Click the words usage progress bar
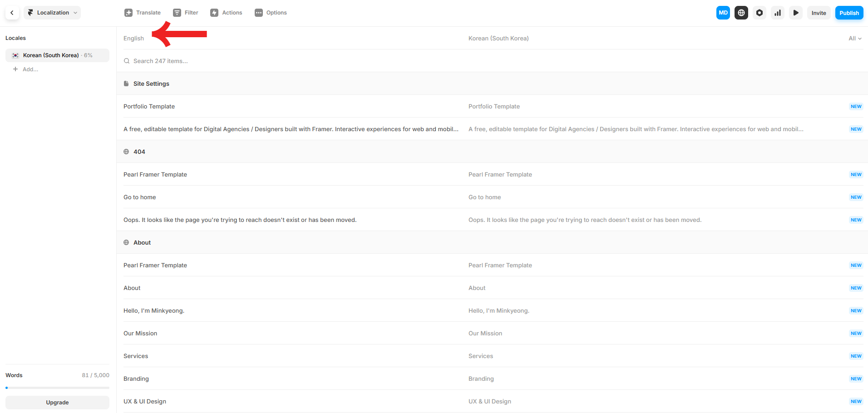Screen dimensions: 868x413 pyautogui.click(x=57, y=388)
